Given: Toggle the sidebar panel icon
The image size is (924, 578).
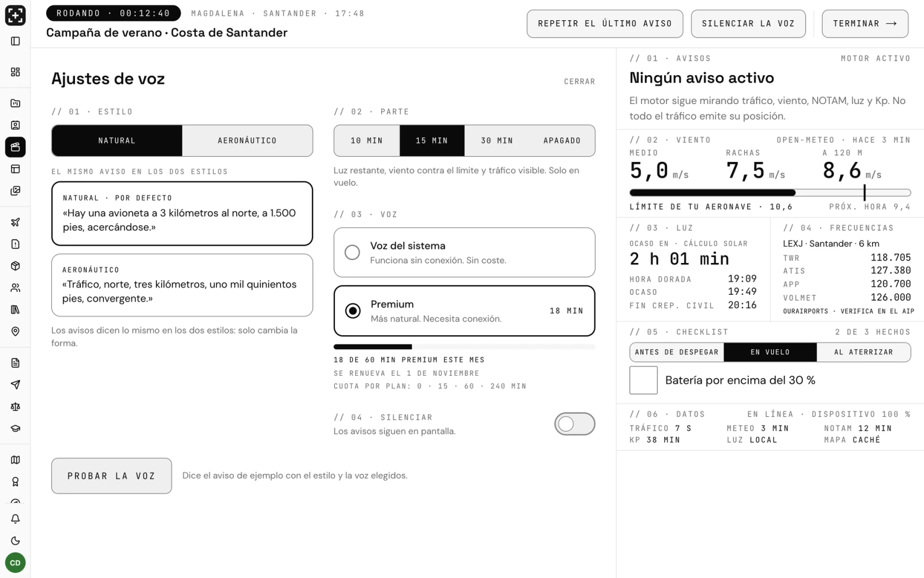Looking at the screenshot, I should pyautogui.click(x=16, y=41).
